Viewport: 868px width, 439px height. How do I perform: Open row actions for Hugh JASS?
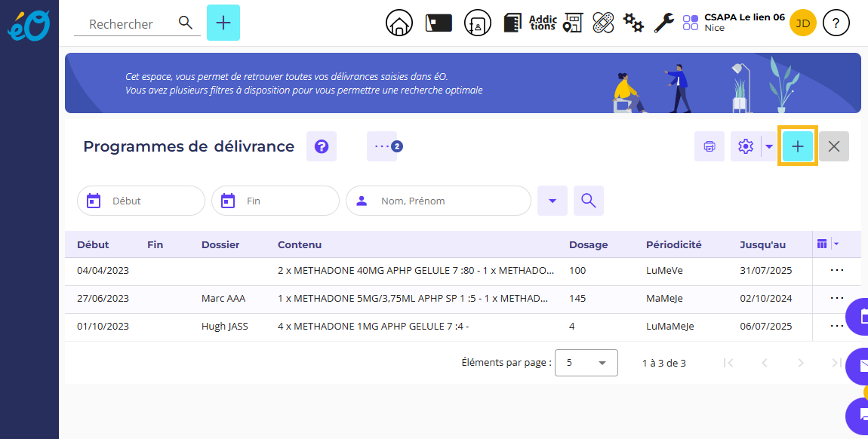tap(836, 327)
